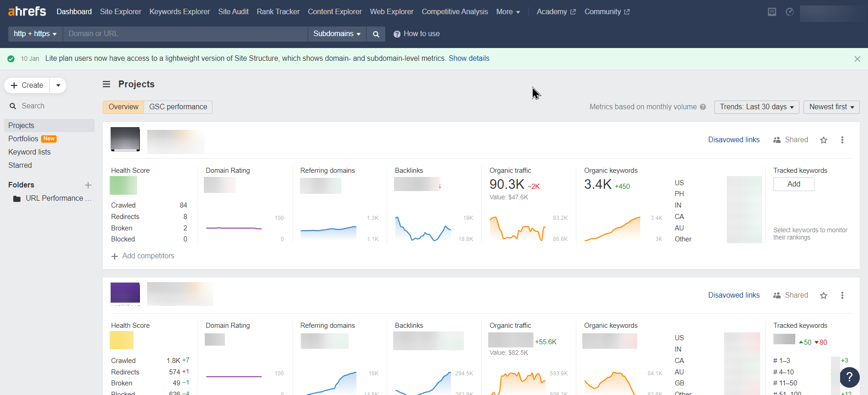Open first project's three-dot options menu
This screenshot has height=395, width=868.
coord(842,140)
